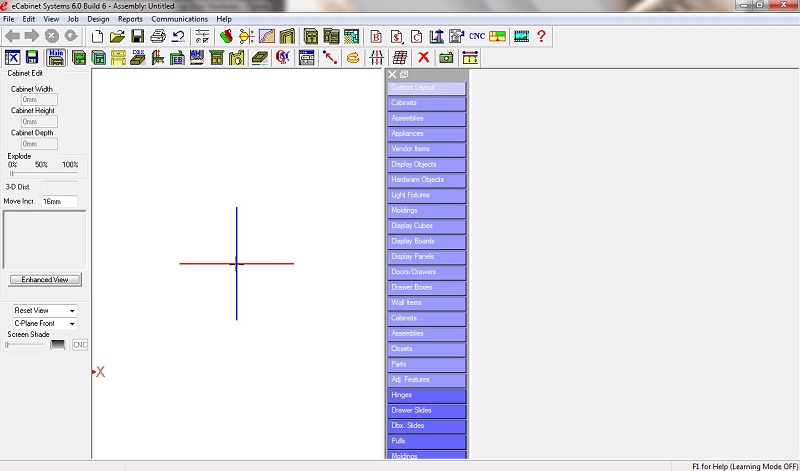Screen dimensions: 800x471
Task: Expand the Doors/Drawers category
Action: pos(426,272)
